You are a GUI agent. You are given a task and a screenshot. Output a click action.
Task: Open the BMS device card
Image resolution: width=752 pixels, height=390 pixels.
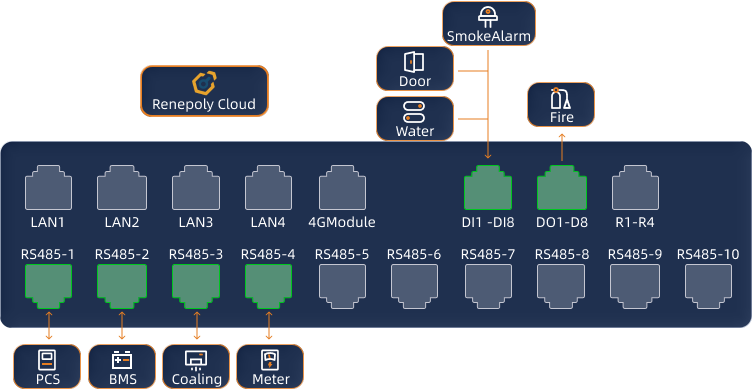122,366
